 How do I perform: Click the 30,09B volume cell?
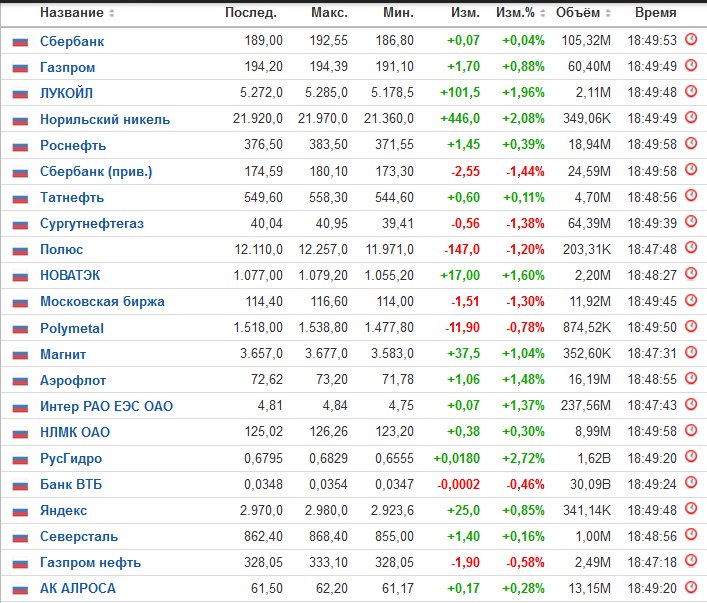590,485
